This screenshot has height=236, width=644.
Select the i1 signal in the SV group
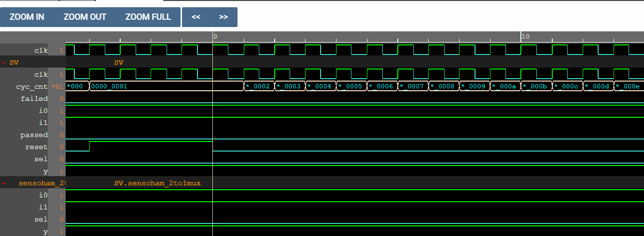(43, 123)
